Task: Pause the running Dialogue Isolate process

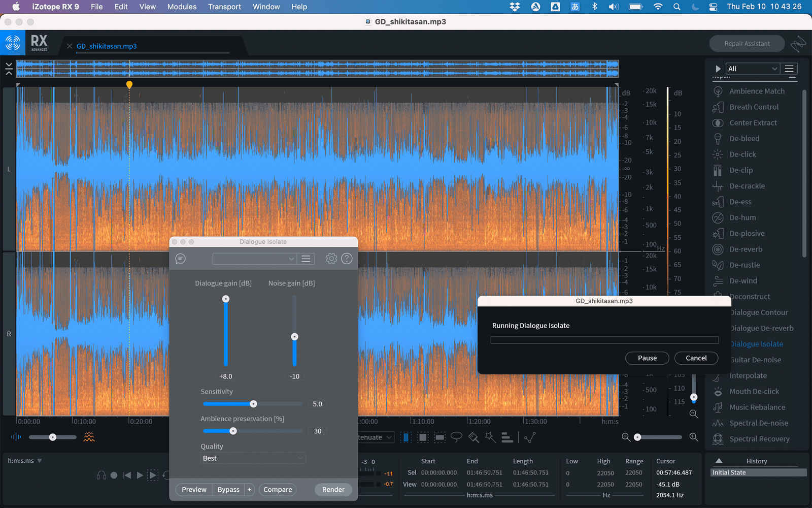Action: (647, 358)
